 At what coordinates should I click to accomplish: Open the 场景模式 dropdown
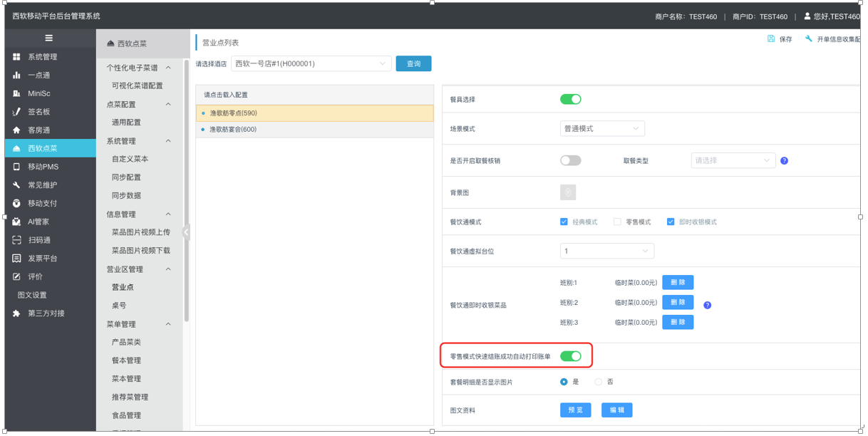coord(602,129)
